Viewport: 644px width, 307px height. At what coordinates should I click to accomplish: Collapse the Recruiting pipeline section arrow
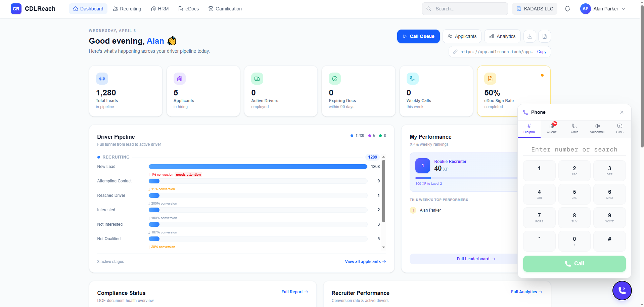383,157
